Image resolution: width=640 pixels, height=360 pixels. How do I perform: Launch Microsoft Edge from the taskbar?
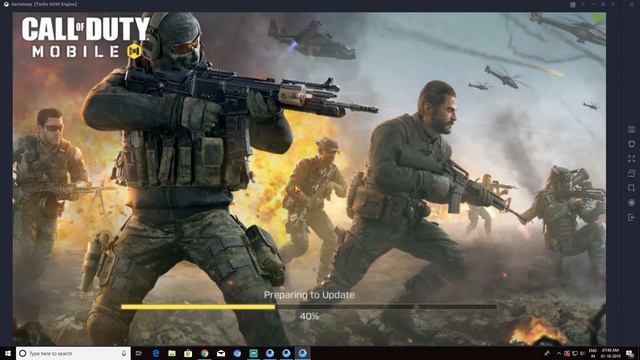(156, 353)
